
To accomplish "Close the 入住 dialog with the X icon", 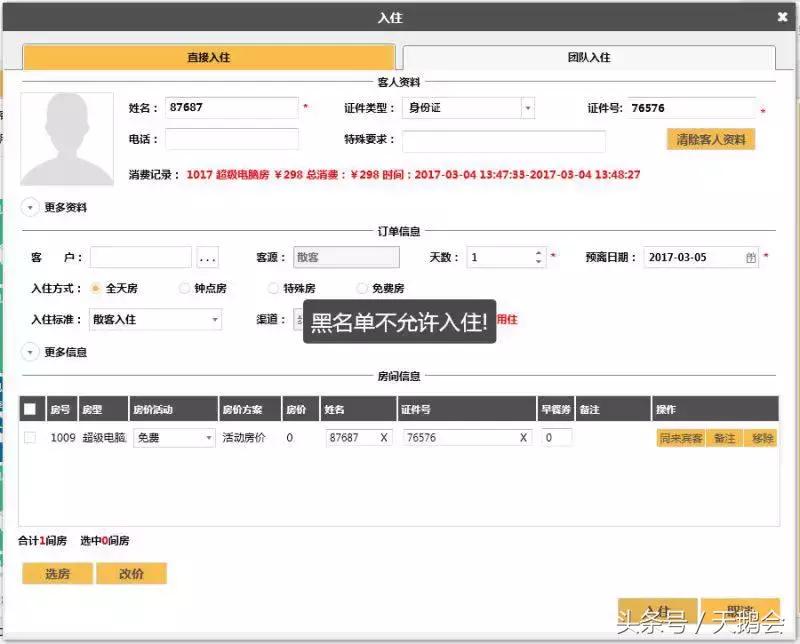I will coord(783,16).
